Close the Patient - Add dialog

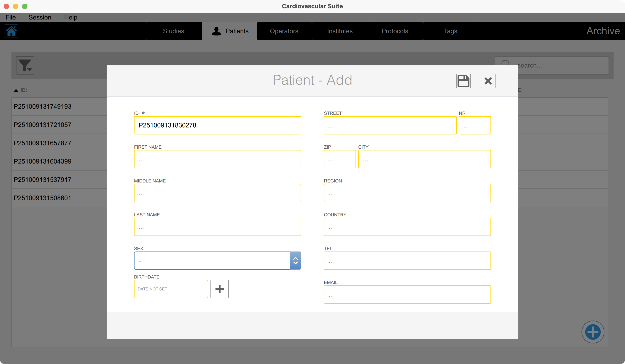(x=488, y=81)
